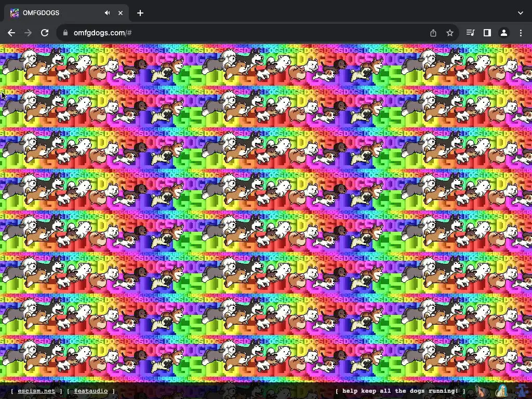Viewport: 532px width, 399px height.
Task: Click the OMFGDOGS tab favicon
Action: (15, 13)
